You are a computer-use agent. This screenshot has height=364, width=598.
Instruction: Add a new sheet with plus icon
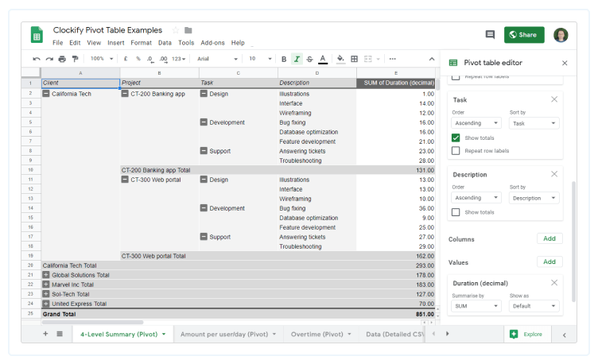coord(45,334)
